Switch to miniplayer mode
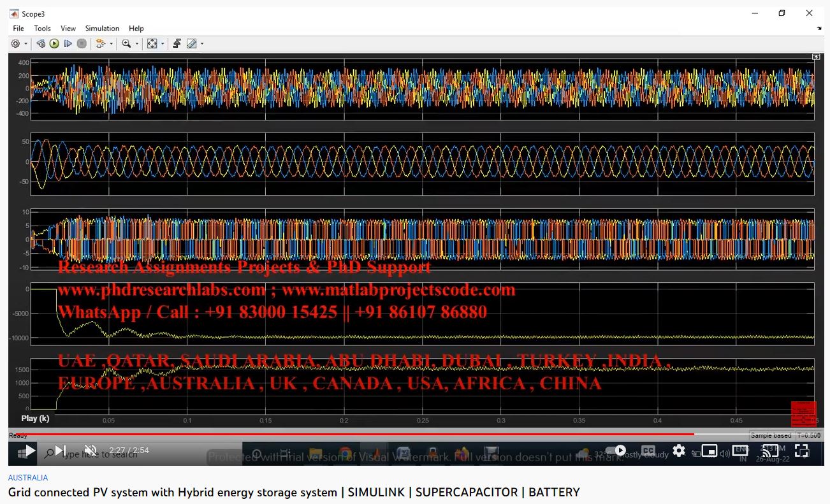 coord(710,451)
